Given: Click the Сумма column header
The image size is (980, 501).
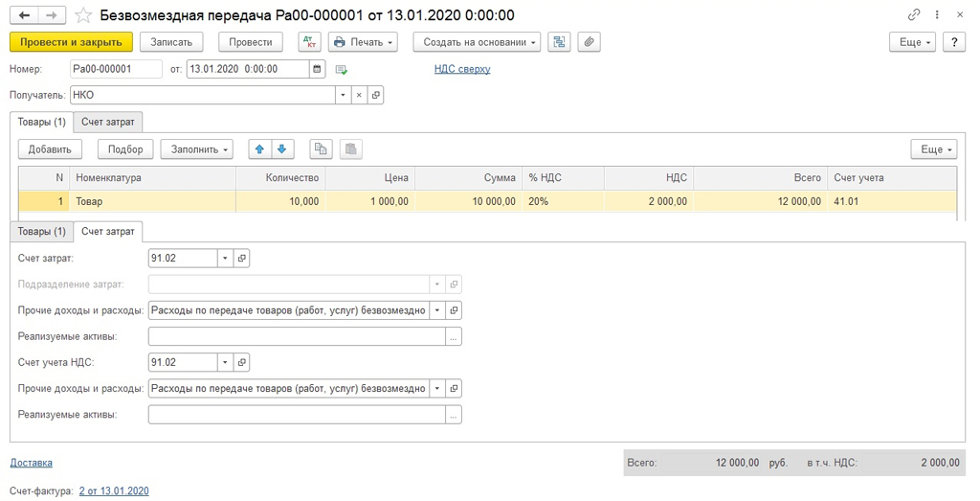Looking at the screenshot, I should click(468, 177).
